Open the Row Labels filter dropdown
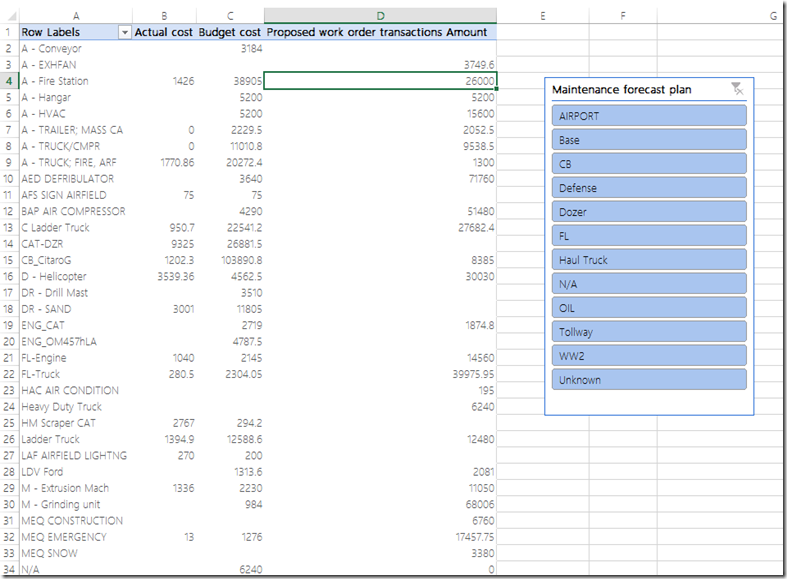 click(124, 32)
